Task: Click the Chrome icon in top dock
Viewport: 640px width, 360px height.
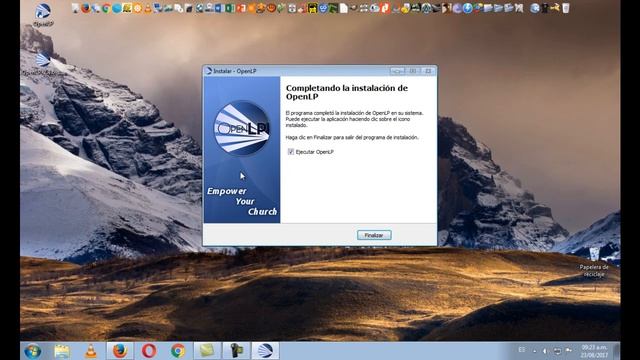Action: (x=106, y=8)
